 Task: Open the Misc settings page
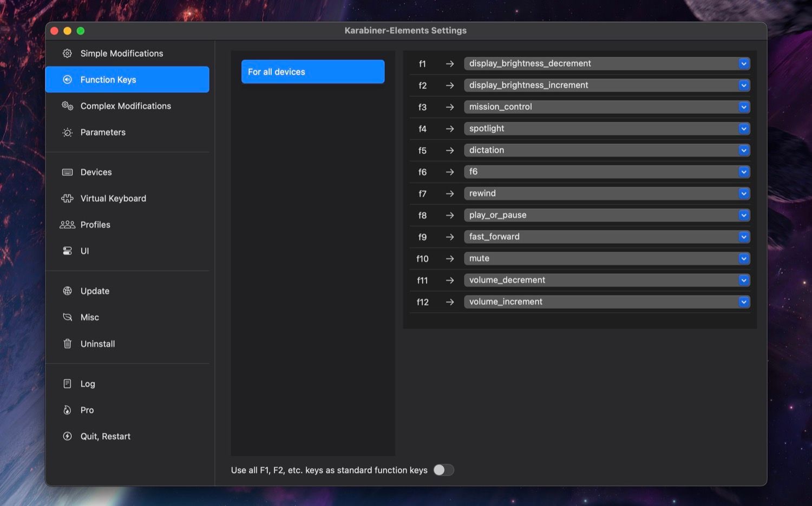point(89,317)
